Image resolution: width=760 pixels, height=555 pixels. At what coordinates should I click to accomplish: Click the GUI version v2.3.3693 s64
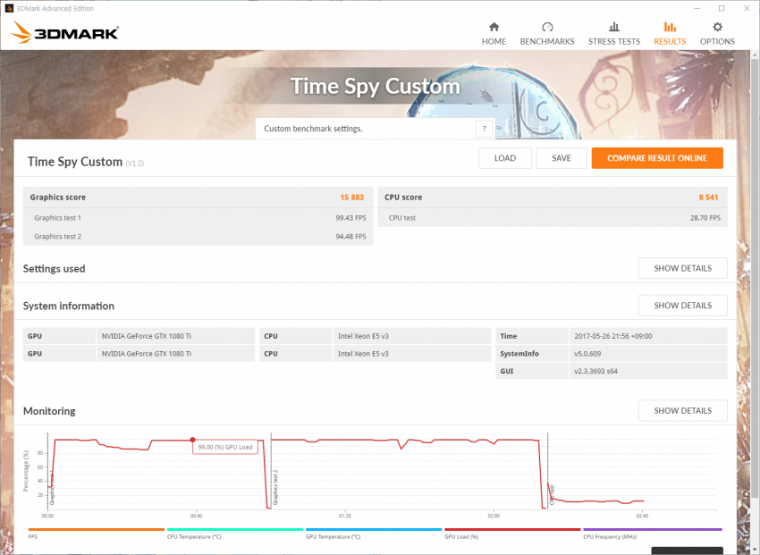tap(596, 371)
